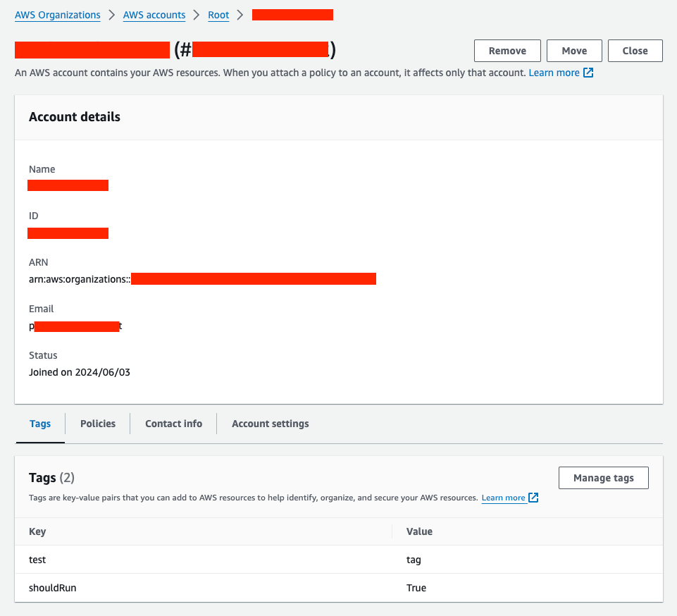Click the Account details heading
Image resolution: width=677 pixels, height=616 pixels.
click(75, 116)
